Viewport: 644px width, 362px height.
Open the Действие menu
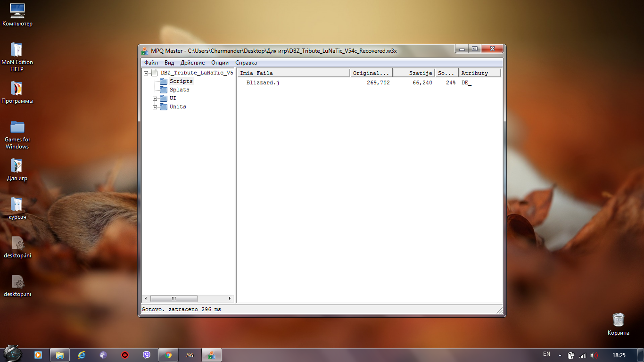[192, 63]
